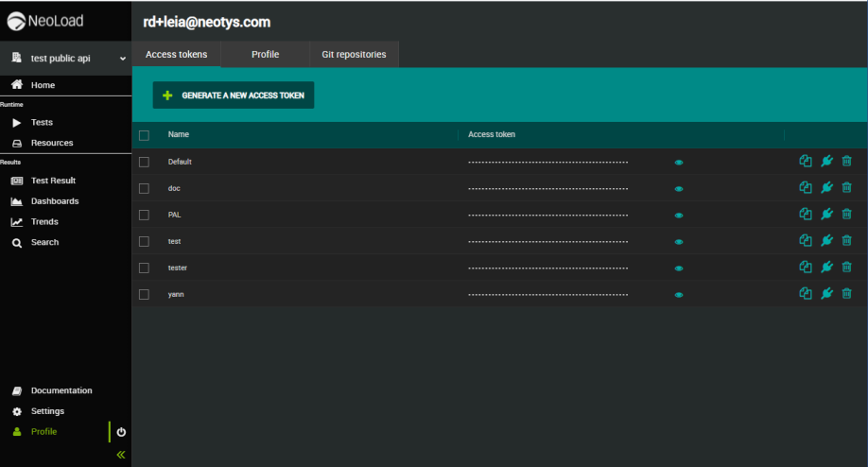
Task: Open the Profile tab
Action: point(265,54)
